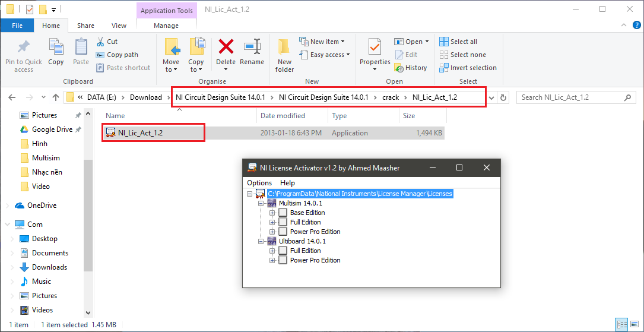
Task: Open Downloads in the sidebar
Action: 49,267
